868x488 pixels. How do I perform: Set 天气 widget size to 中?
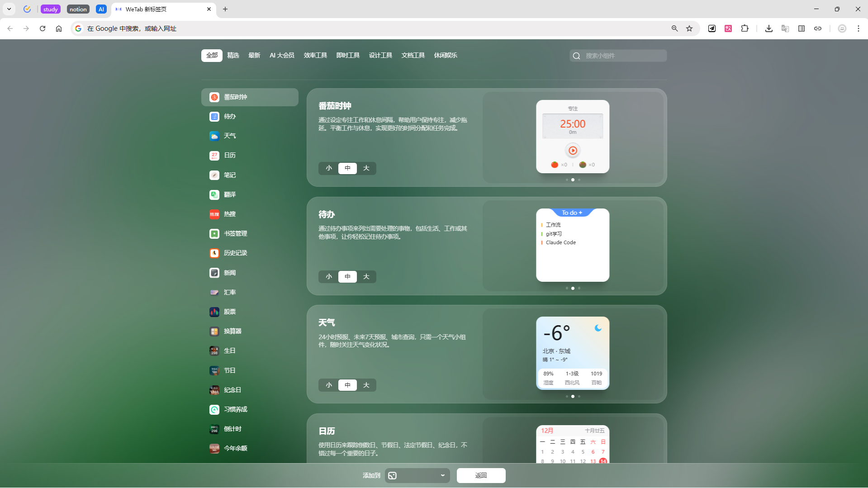tap(347, 385)
